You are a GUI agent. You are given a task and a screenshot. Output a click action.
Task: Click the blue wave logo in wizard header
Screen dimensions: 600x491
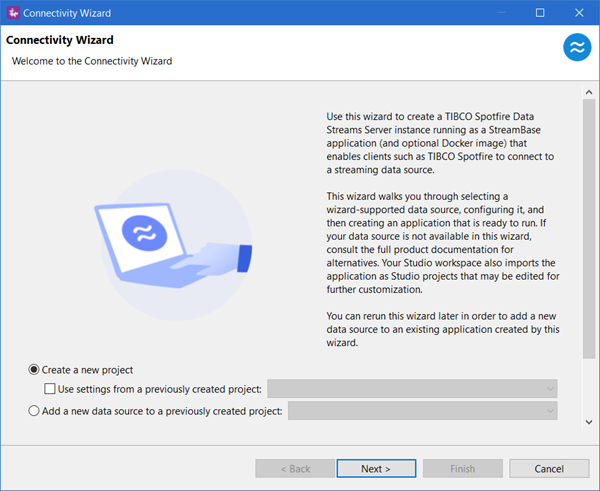(x=576, y=47)
